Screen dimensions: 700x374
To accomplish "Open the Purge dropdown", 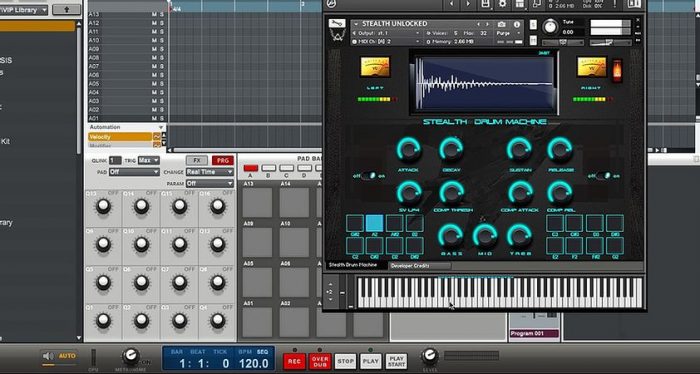I will coord(508,33).
